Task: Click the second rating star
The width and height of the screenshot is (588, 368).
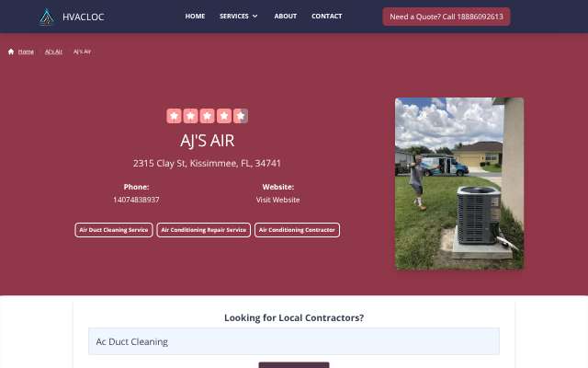Action: (190, 116)
